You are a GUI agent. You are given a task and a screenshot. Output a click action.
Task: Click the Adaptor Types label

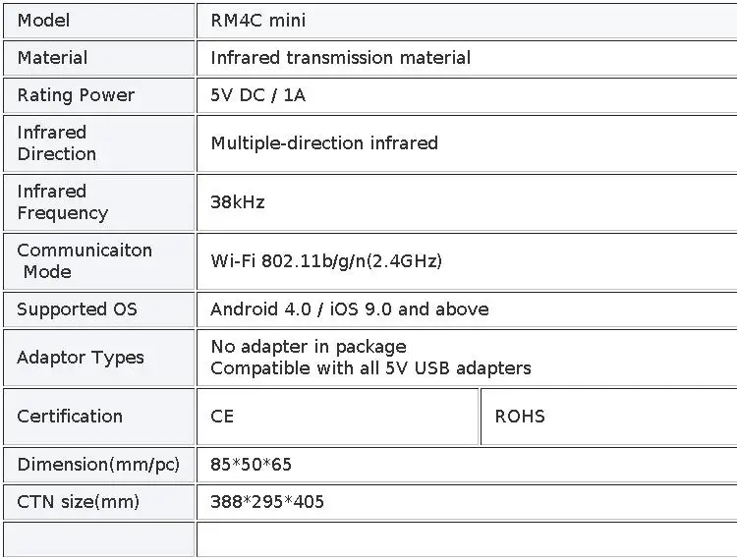81,358
